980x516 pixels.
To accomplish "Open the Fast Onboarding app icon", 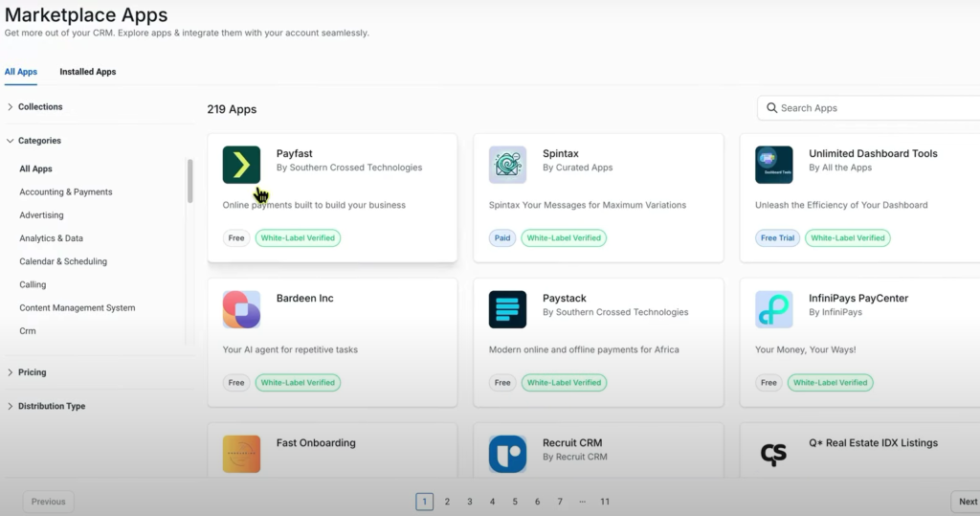I will 241,454.
